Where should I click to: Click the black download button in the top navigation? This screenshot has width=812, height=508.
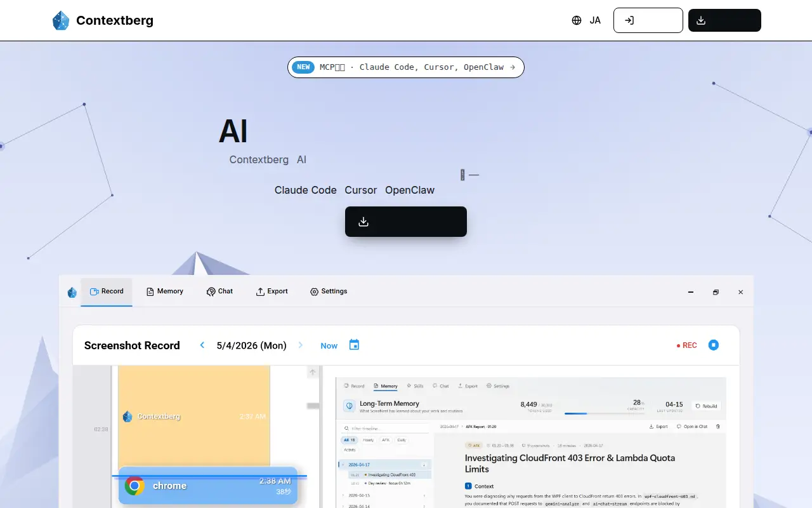[x=724, y=20]
